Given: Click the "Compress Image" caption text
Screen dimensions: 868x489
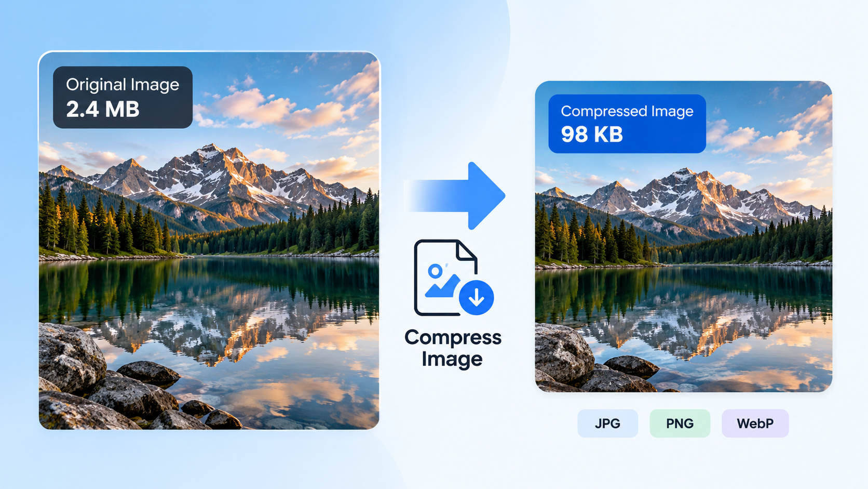Looking at the screenshot, I should [x=453, y=348].
